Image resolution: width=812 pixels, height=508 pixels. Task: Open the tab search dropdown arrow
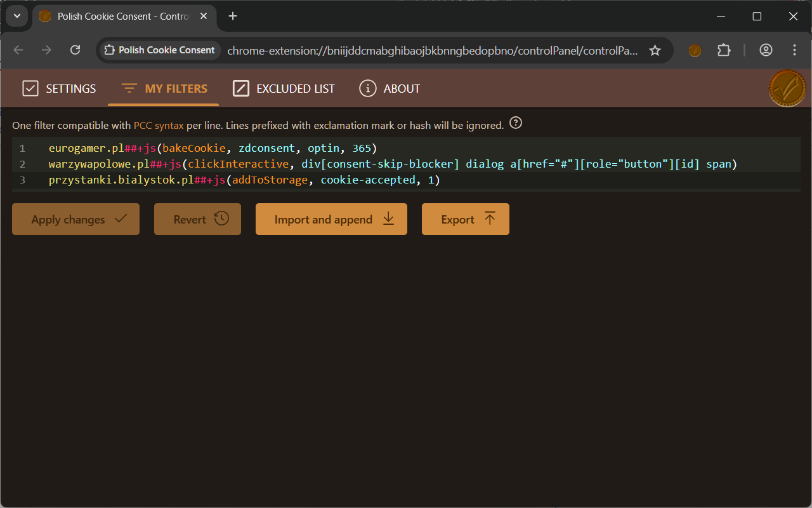pos(17,16)
